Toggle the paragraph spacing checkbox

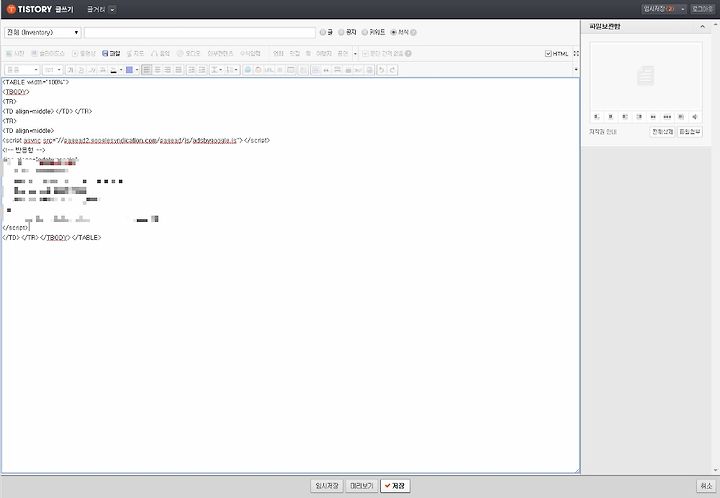365,54
